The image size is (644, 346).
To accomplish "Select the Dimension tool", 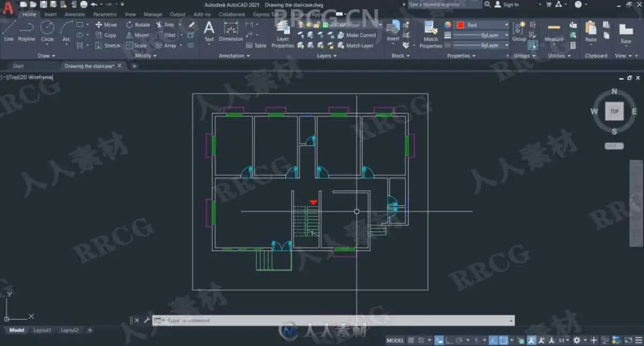I will (231, 31).
